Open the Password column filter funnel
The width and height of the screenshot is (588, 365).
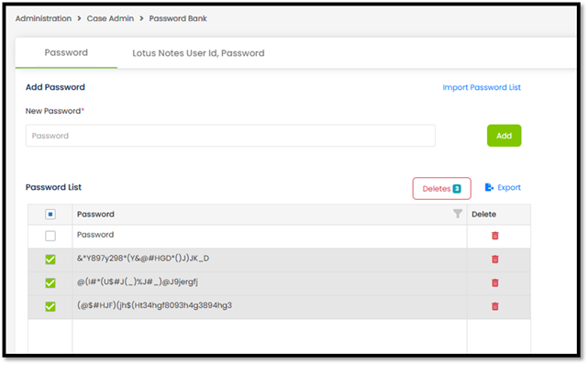tap(458, 214)
